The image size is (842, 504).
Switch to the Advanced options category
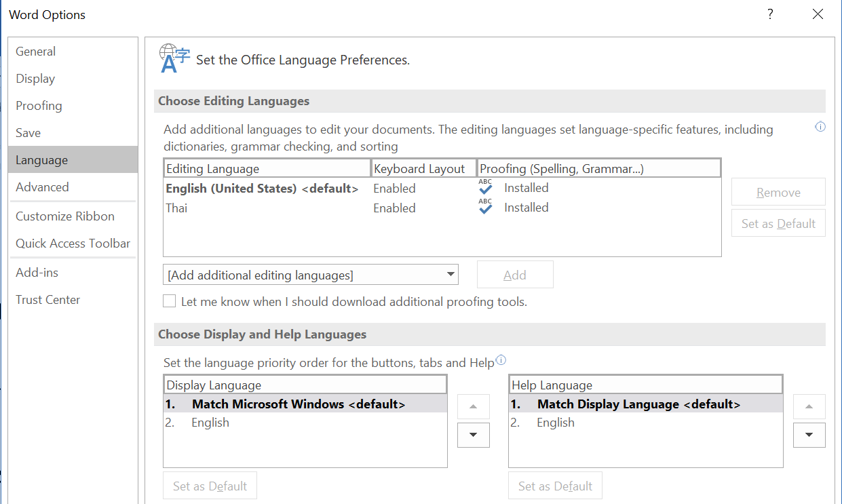coord(42,187)
